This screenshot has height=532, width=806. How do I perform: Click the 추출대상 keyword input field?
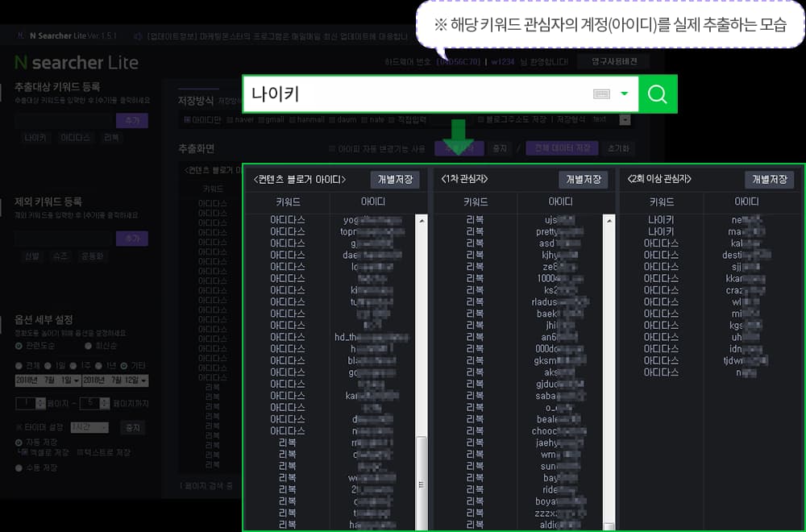coord(63,120)
